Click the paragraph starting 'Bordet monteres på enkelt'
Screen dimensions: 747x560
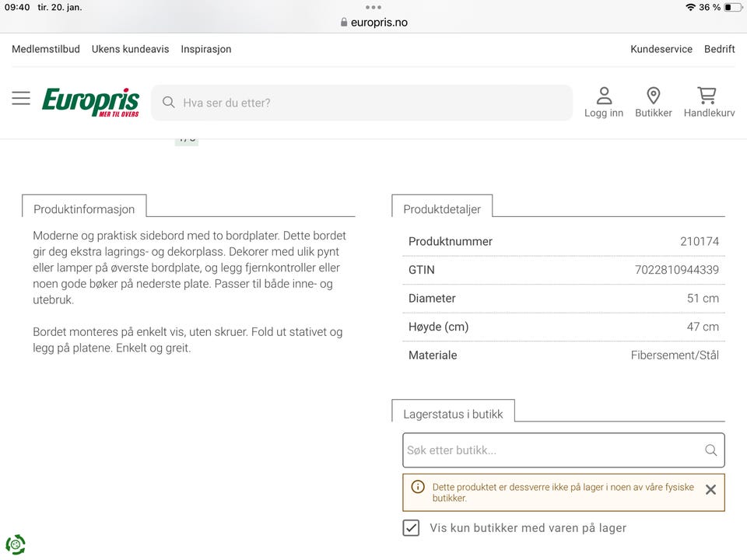click(x=188, y=340)
